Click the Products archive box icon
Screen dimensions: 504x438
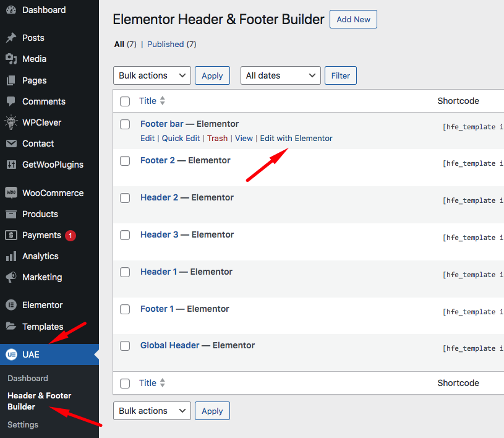coord(11,214)
